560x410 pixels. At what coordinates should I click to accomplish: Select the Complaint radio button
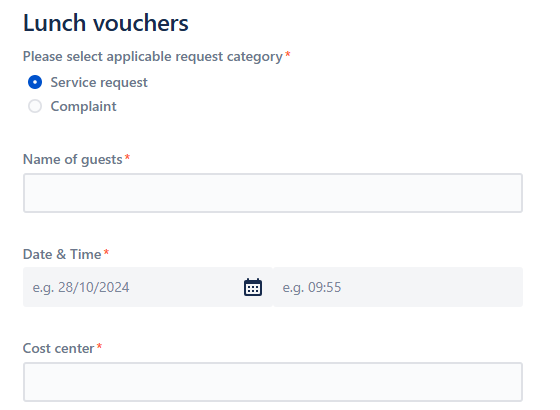[35, 106]
